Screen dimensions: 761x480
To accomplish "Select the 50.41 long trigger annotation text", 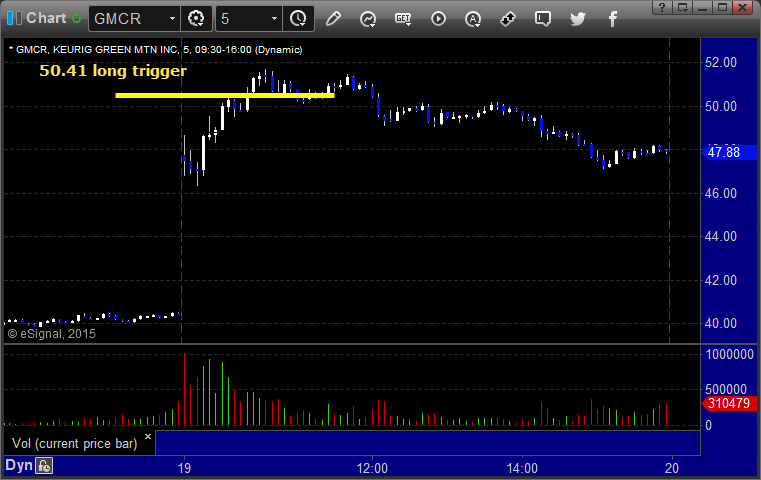I will pos(113,71).
